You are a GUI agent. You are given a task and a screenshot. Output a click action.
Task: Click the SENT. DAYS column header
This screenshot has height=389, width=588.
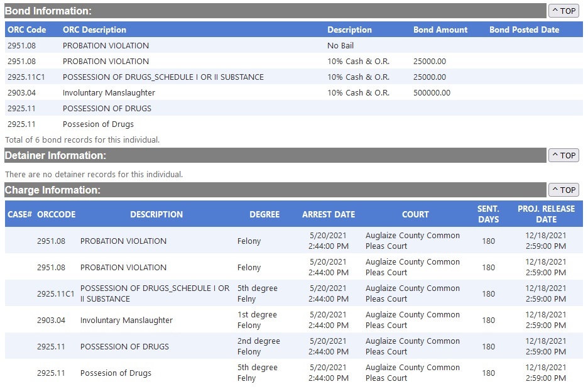tap(488, 214)
